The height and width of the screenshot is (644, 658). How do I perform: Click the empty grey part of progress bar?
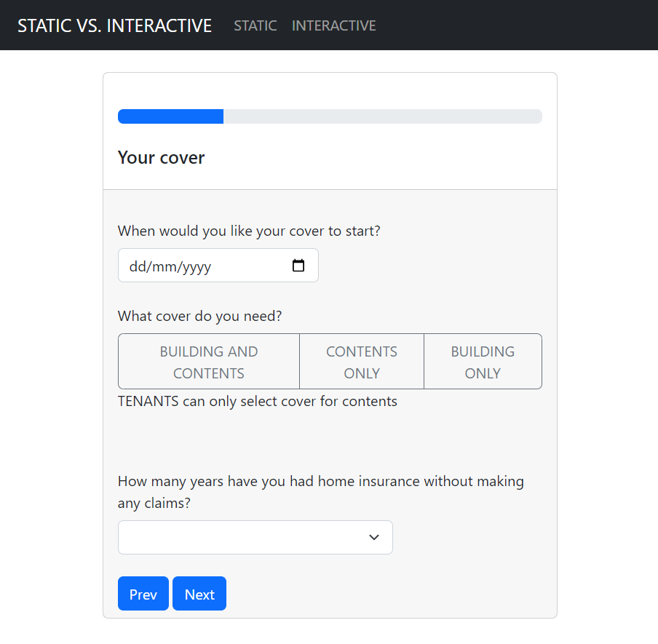[382, 116]
